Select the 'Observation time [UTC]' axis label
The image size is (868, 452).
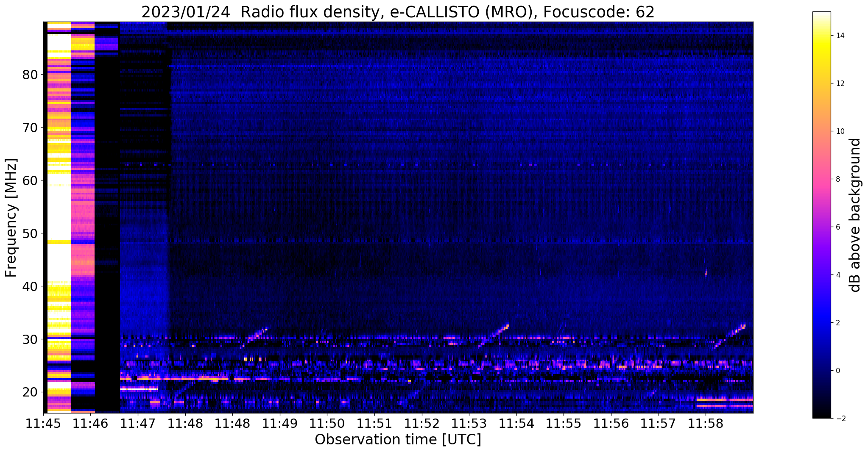[x=398, y=440]
